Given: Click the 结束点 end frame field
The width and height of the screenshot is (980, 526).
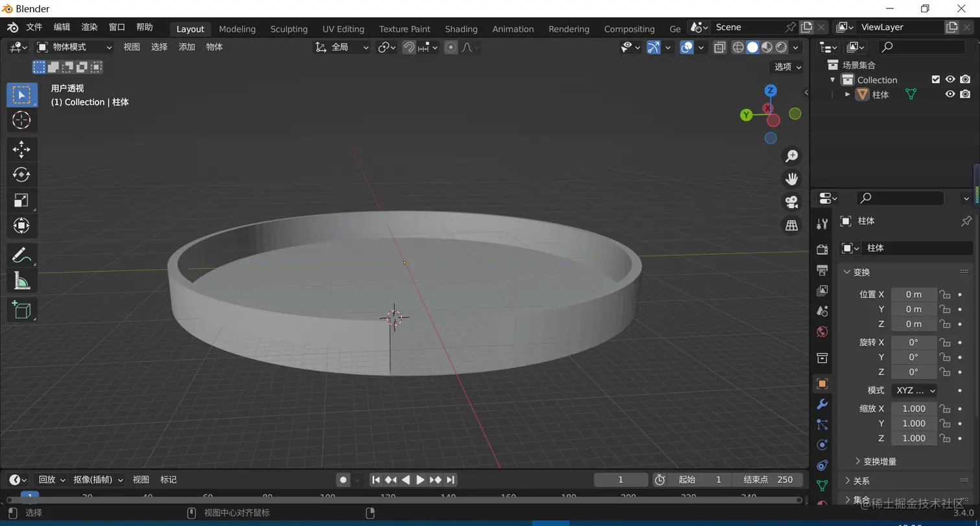Looking at the screenshot, I should click(768, 480).
